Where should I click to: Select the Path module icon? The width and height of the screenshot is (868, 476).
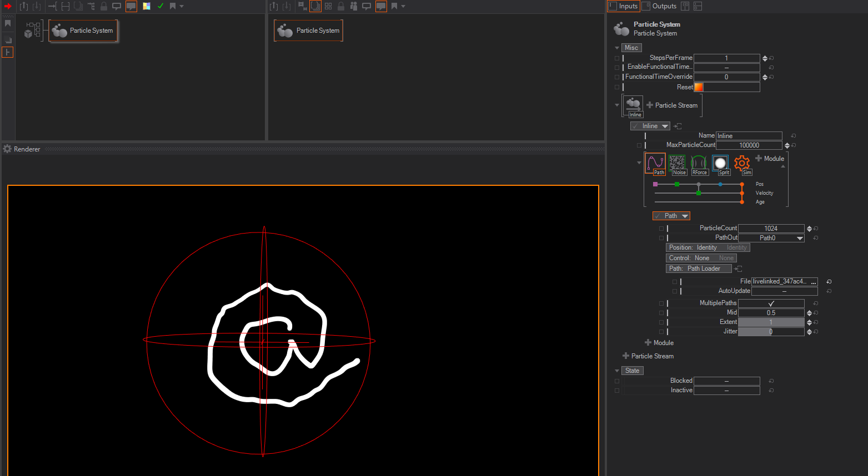[x=655, y=163]
